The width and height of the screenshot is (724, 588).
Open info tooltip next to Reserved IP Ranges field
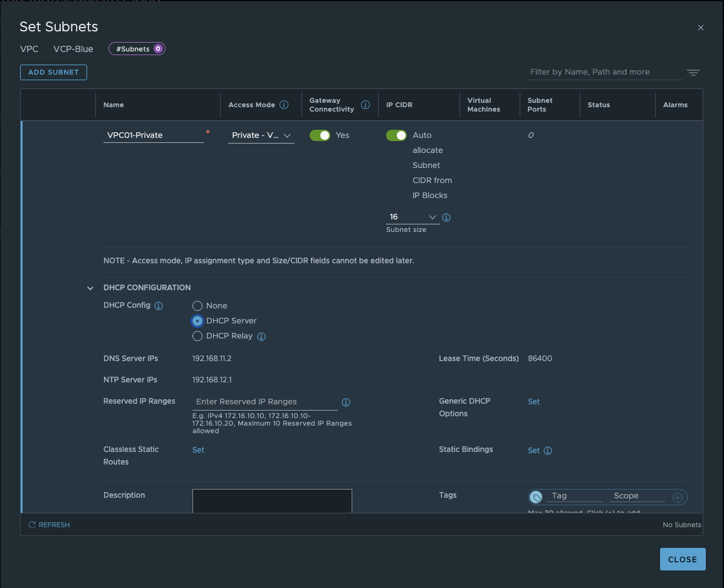pos(346,402)
